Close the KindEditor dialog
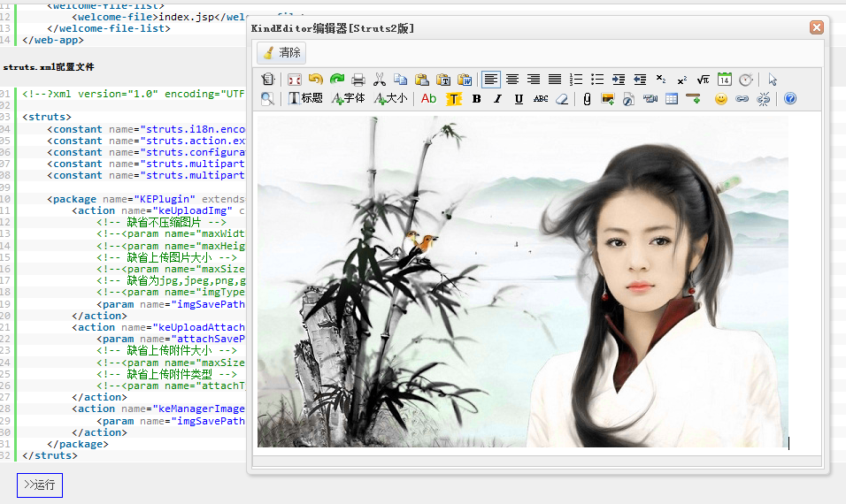 816,27
